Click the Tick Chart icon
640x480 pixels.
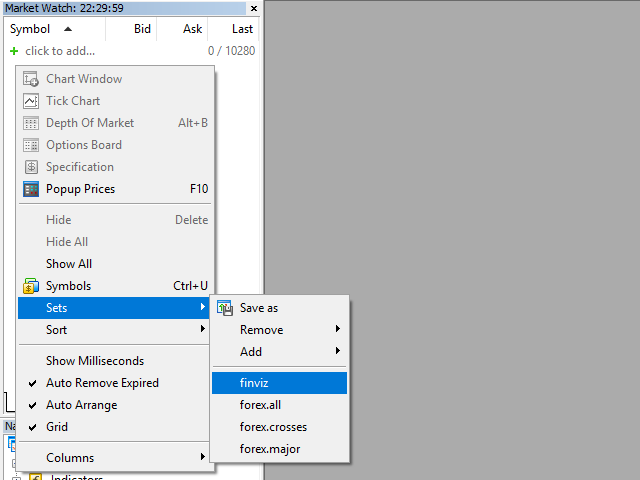pyautogui.click(x=31, y=101)
